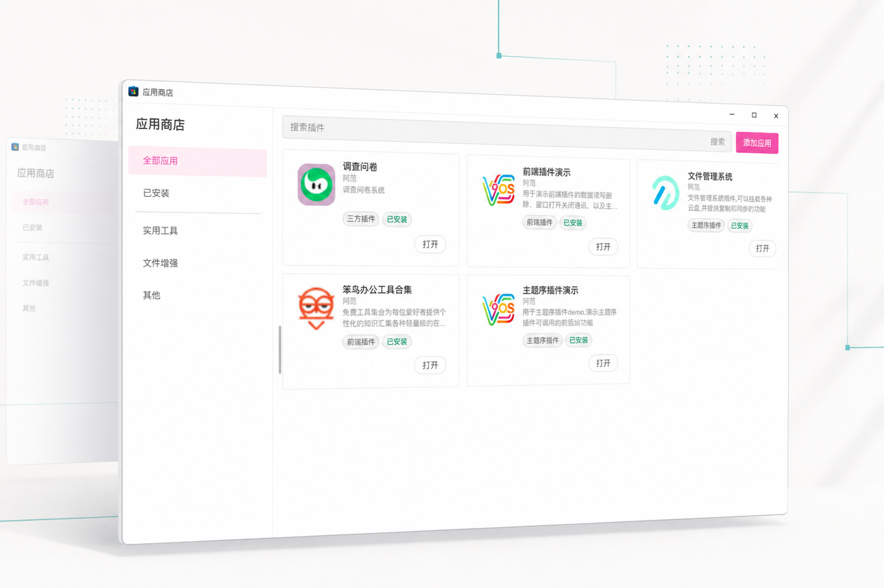Click the app store logo in the background window

pyautogui.click(x=15, y=147)
